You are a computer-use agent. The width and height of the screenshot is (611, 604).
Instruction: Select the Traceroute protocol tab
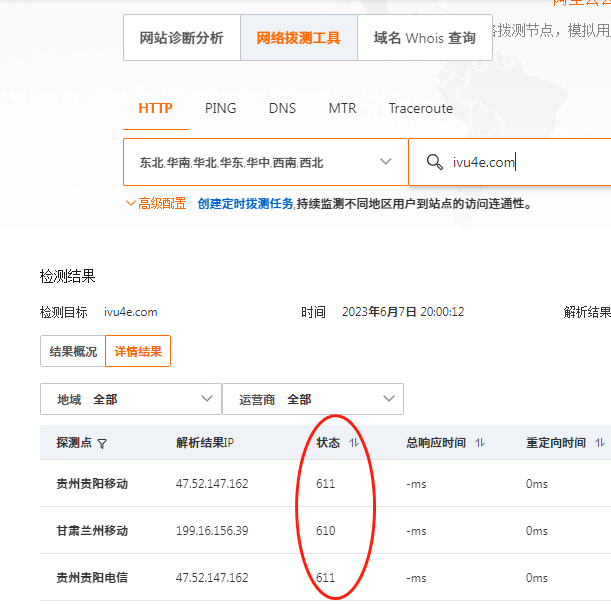point(420,108)
